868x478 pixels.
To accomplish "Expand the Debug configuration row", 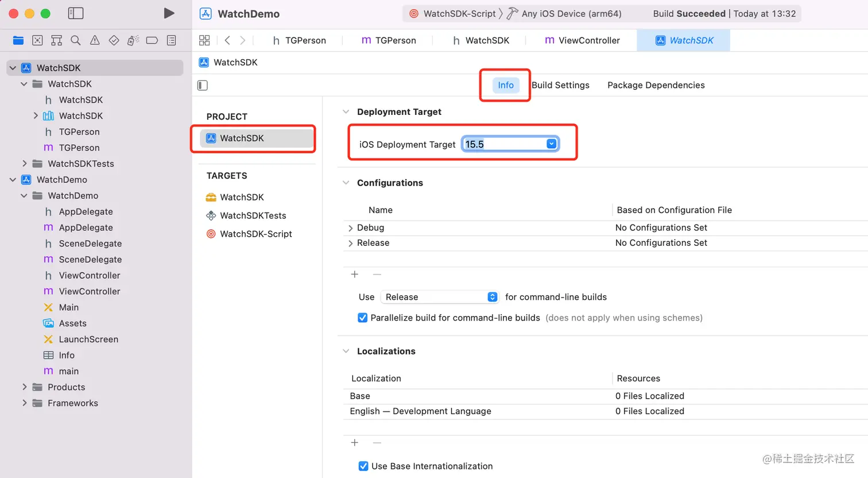I will 350,228.
